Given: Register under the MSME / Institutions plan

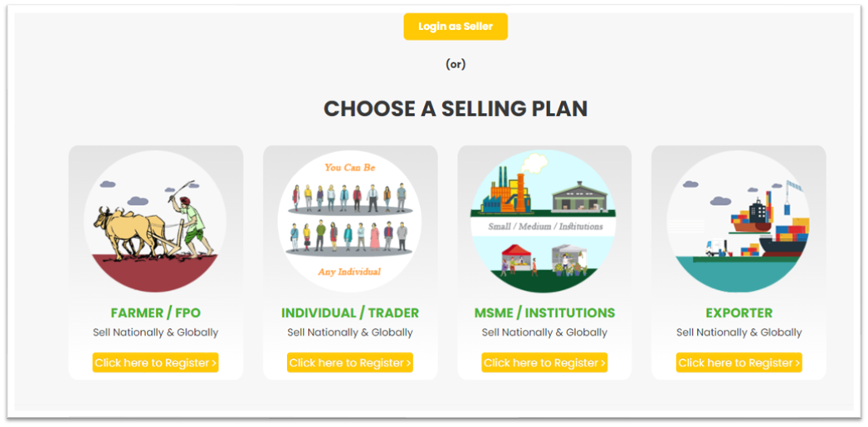Looking at the screenshot, I should click(x=544, y=363).
